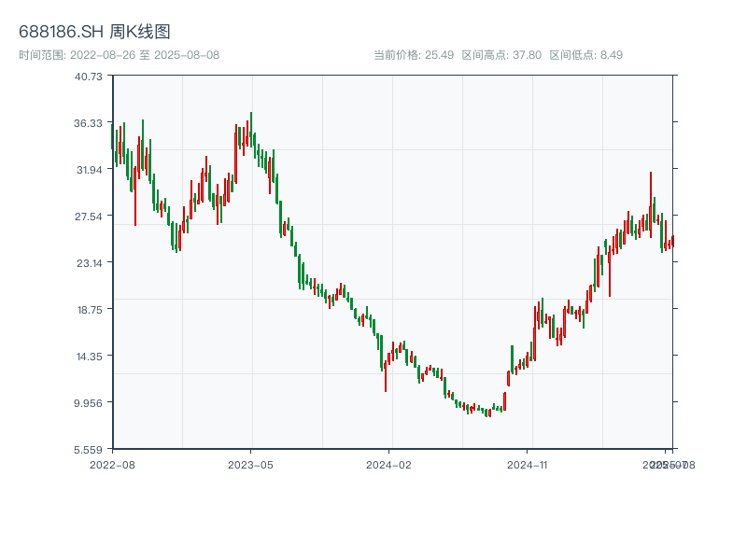Select the 2023-05 x-axis date label
Viewport: 747px width, 560px height.
(x=250, y=464)
